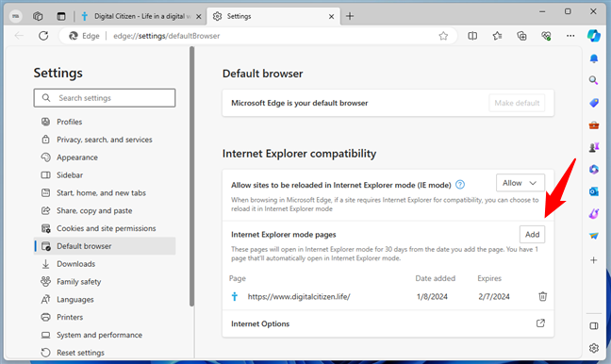Open Copilot in the sidebar
This screenshot has width=611, height=364.
pyautogui.click(x=594, y=36)
